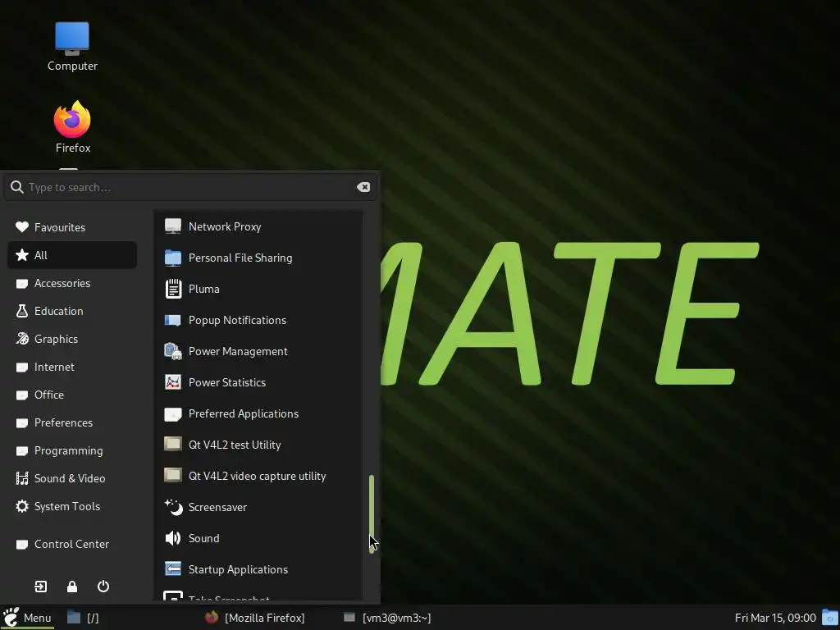Launch Personal File Sharing icon
The width and height of the screenshot is (840, 630).
[x=172, y=258]
